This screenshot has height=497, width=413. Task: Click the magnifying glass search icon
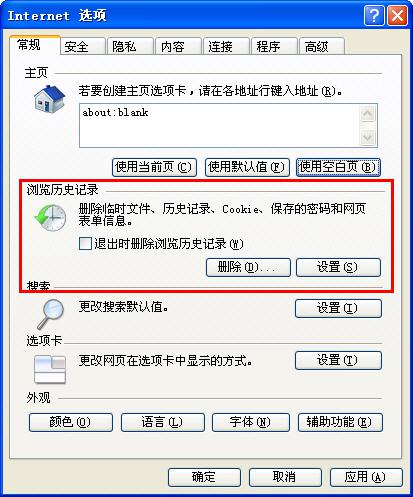[x=50, y=314]
